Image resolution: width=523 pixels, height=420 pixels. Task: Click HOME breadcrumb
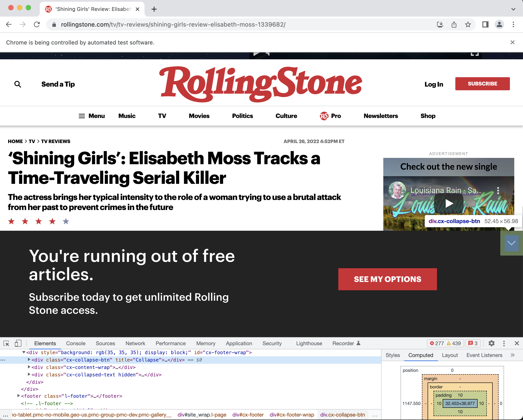click(x=15, y=141)
